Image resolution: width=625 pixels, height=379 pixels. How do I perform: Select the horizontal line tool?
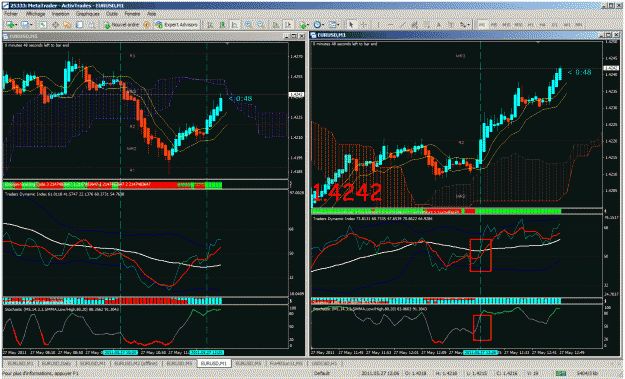(x=390, y=25)
